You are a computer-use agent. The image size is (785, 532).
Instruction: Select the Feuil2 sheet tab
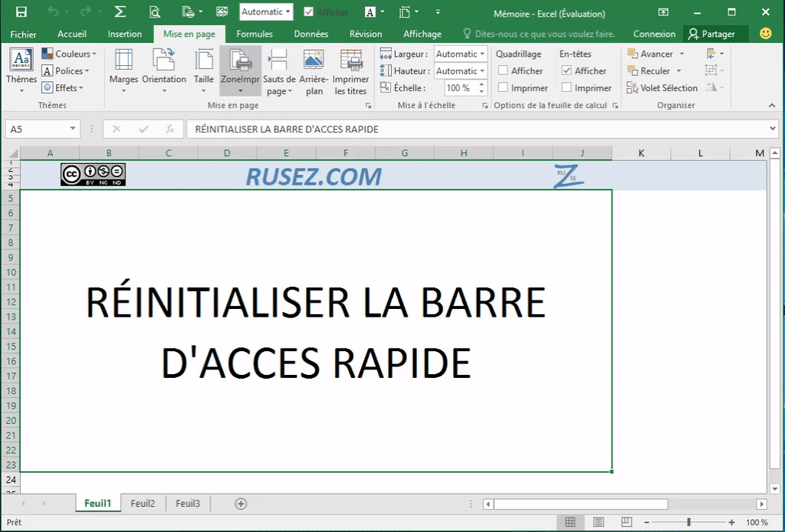(x=143, y=504)
